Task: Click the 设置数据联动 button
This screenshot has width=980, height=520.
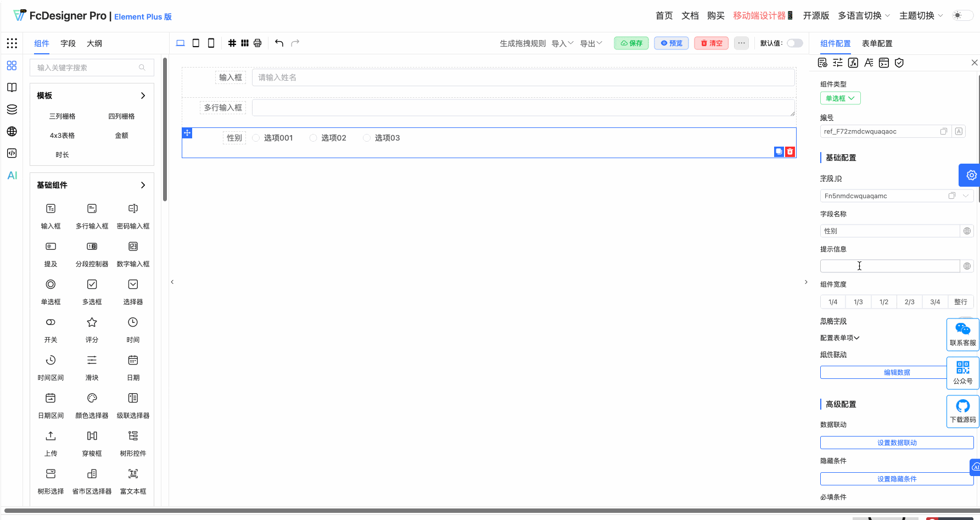Action: (897, 442)
